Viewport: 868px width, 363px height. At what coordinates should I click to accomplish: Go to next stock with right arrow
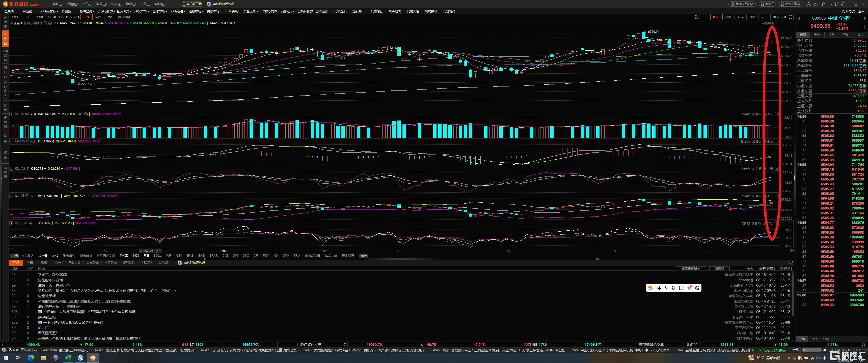coord(865,18)
